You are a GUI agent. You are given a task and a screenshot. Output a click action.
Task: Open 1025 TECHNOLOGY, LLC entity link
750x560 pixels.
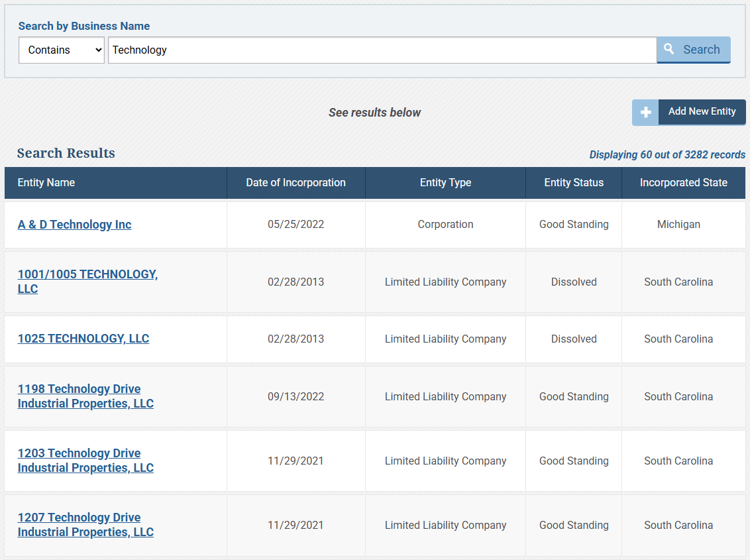83,339
